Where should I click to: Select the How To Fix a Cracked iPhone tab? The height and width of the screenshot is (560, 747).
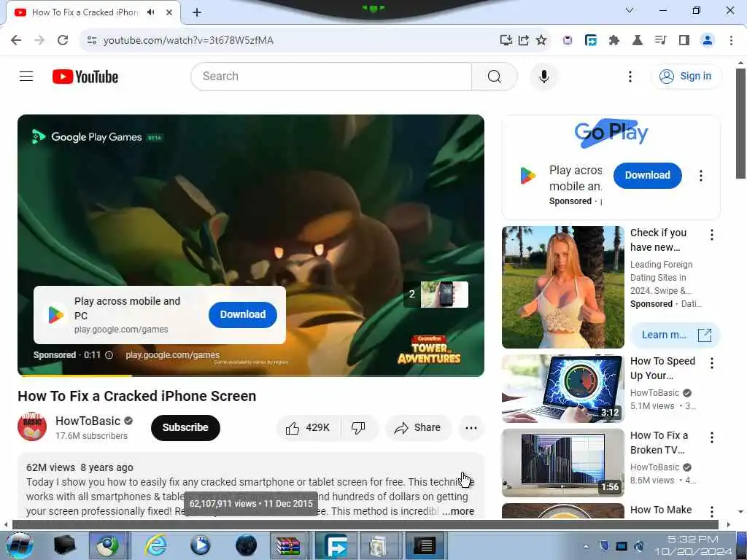pyautogui.click(x=85, y=12)
